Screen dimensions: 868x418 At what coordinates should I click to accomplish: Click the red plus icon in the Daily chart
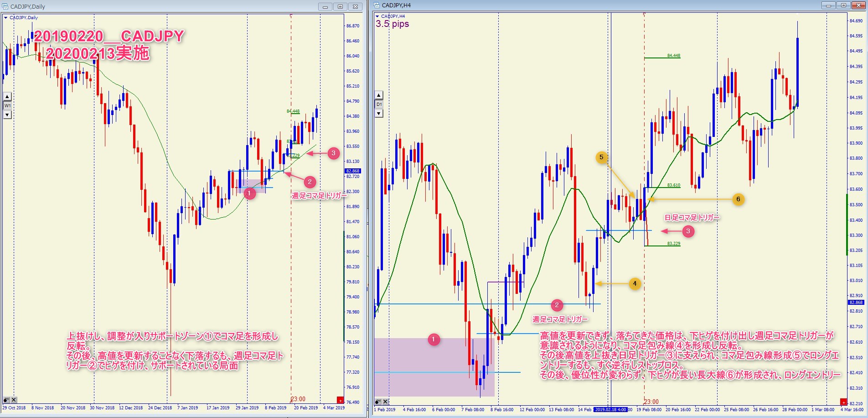(340, 400)
